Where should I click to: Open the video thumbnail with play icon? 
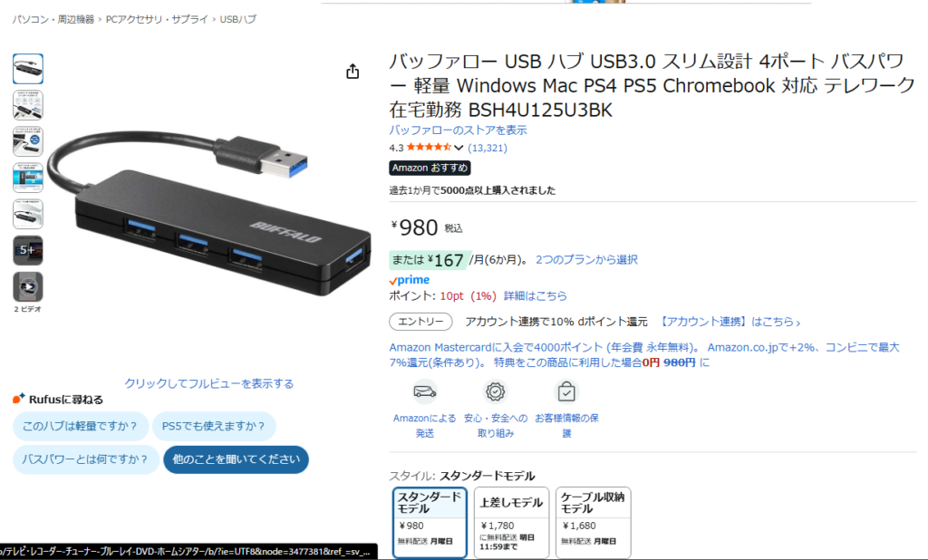point(28,287)
